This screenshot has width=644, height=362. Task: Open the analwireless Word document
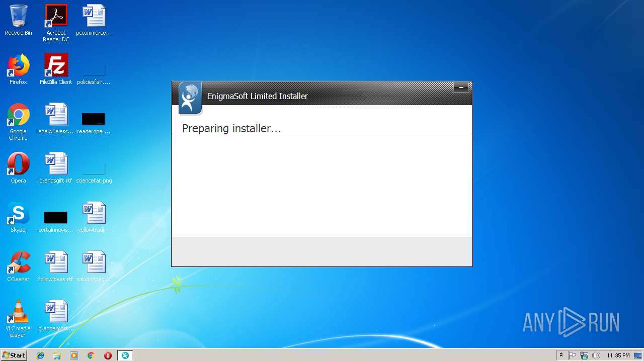[x=56, y=119]
